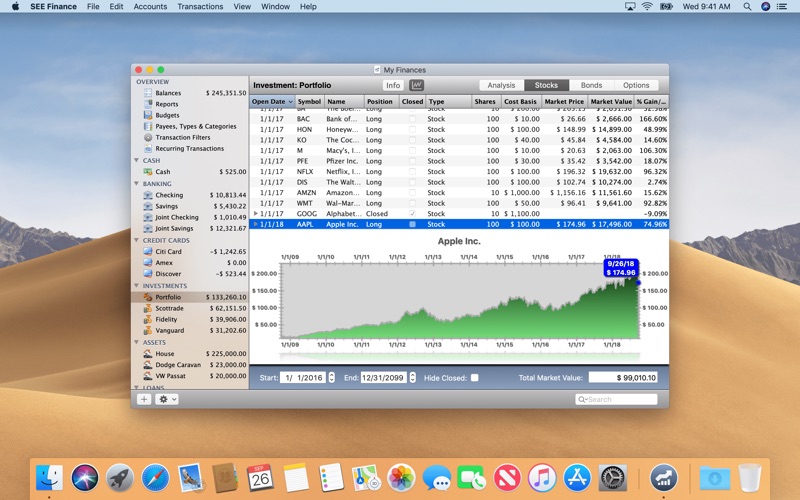
Task: Toggle Closed checkbox for AAPL row
Action: click(x=412, y=224)
